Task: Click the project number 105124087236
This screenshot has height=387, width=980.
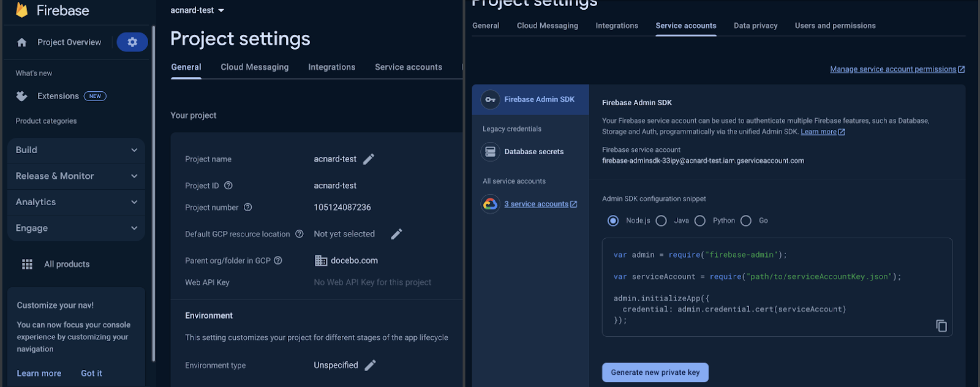Action: [342, 208]
